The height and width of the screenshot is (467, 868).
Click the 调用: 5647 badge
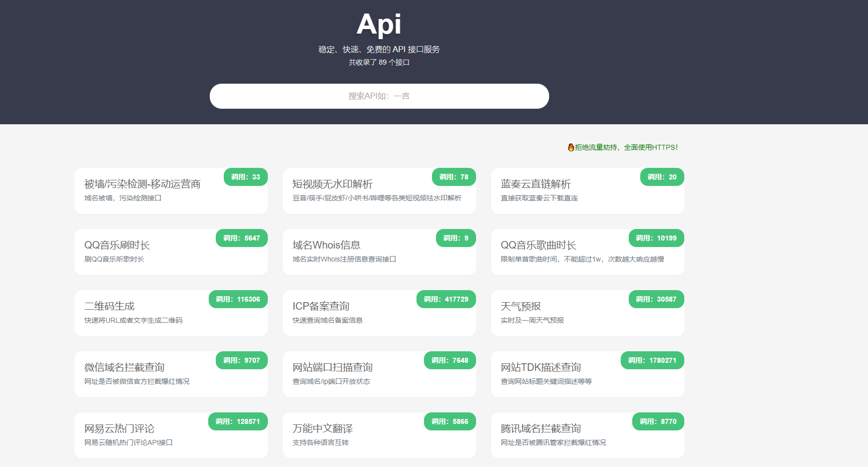(242, 238)
